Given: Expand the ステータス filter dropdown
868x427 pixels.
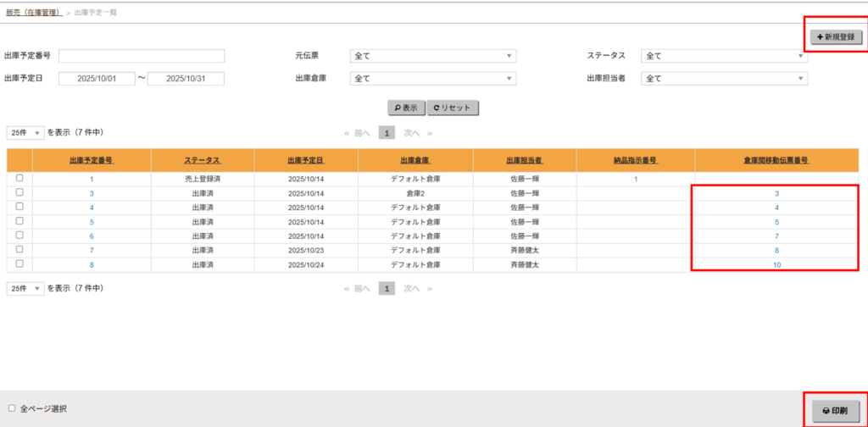Looking at the screenshot, I should click(x=724, y=56).
